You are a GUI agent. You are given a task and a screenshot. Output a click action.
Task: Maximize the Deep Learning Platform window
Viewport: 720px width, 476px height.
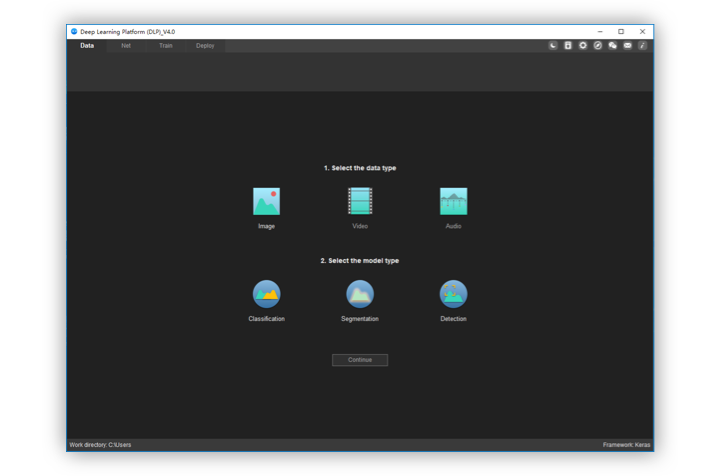[621, 32]
